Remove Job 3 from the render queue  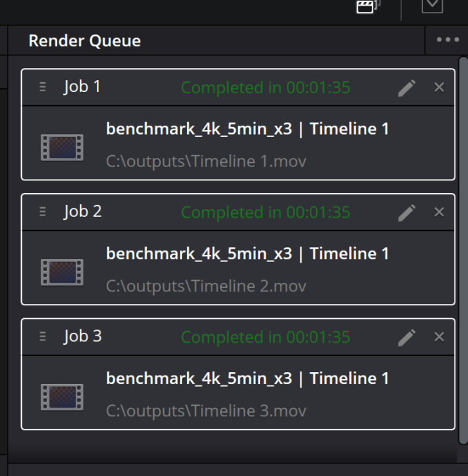point(439,337)
